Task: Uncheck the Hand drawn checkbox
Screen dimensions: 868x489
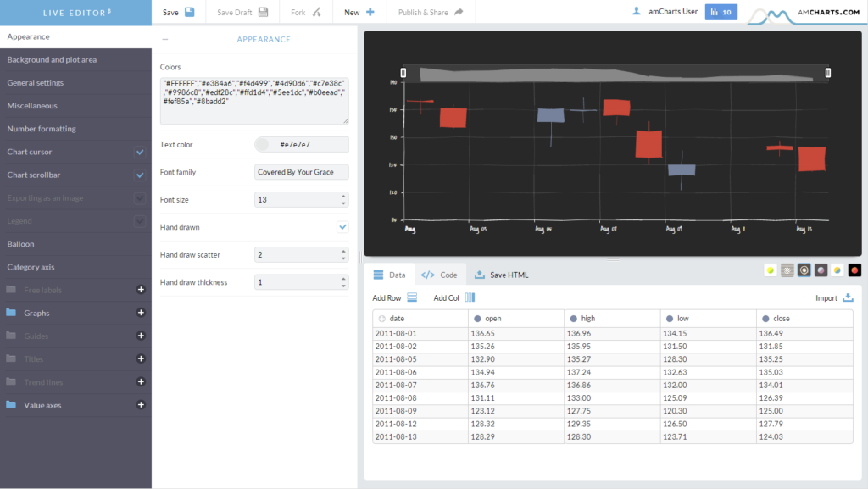Action: point(342,227)
